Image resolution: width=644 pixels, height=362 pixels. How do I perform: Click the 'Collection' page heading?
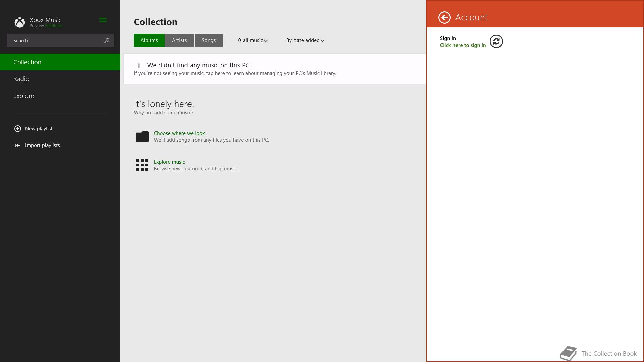point(156,22)
